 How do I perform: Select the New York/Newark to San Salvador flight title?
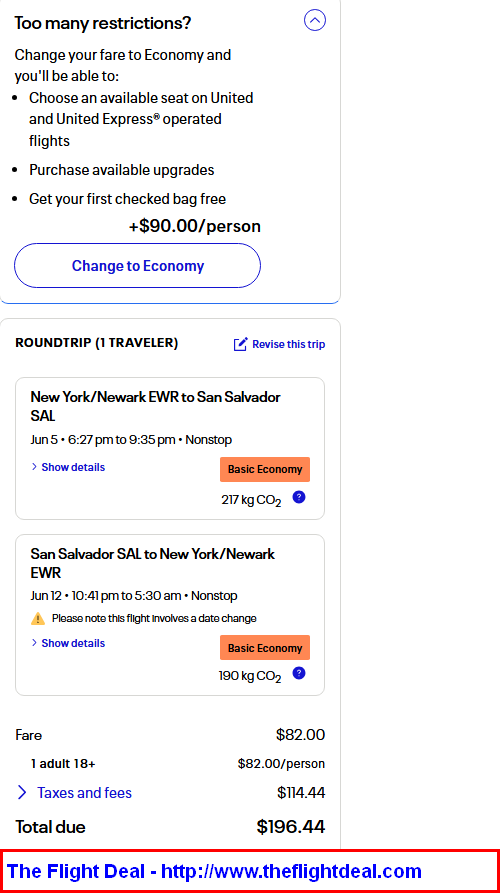[x=155, y=406]
